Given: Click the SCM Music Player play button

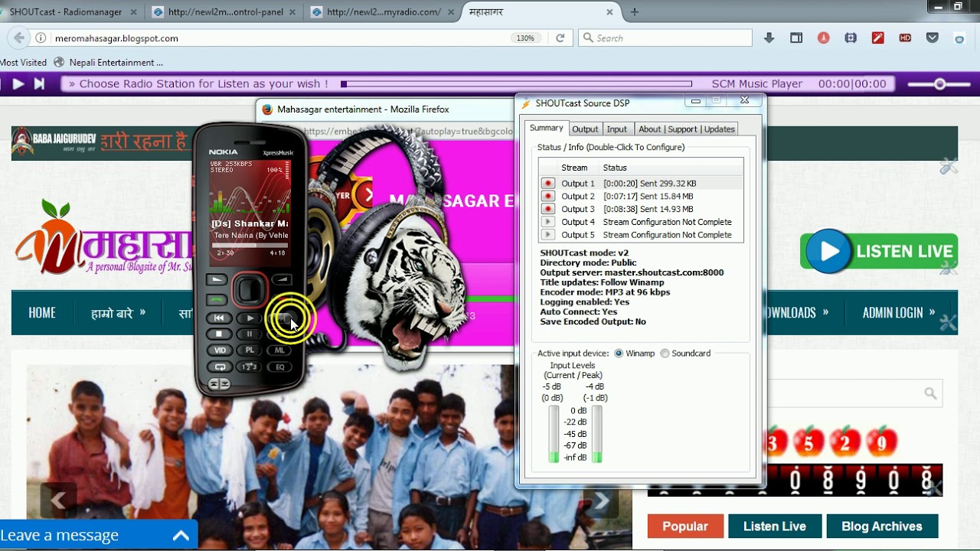Looking at the screenshot, I should coord(18,84).
